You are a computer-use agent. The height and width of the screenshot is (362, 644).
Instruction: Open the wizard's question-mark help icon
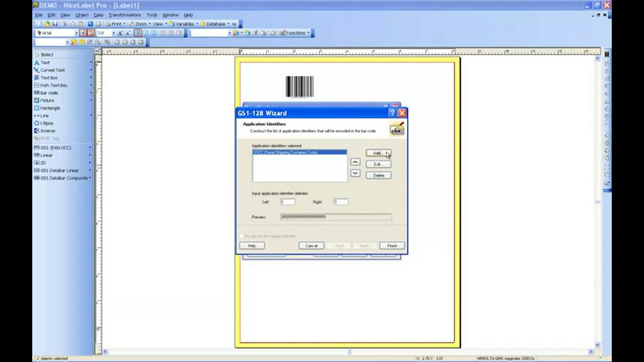[392, 113]
